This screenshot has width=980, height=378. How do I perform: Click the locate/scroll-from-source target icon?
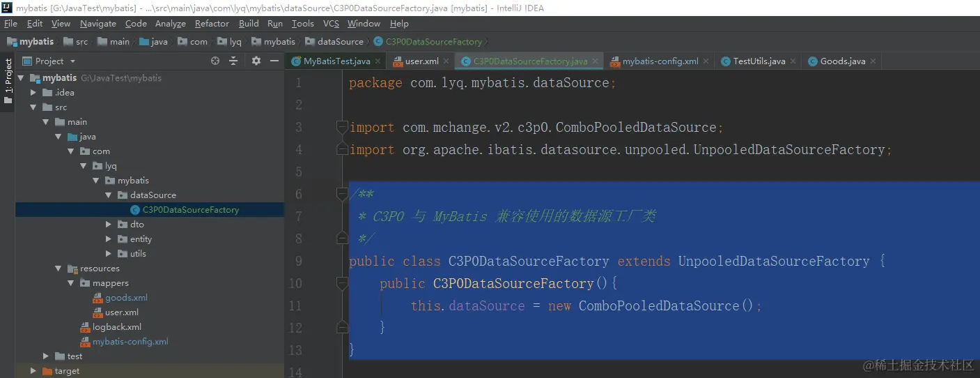(x=215, y=61)
